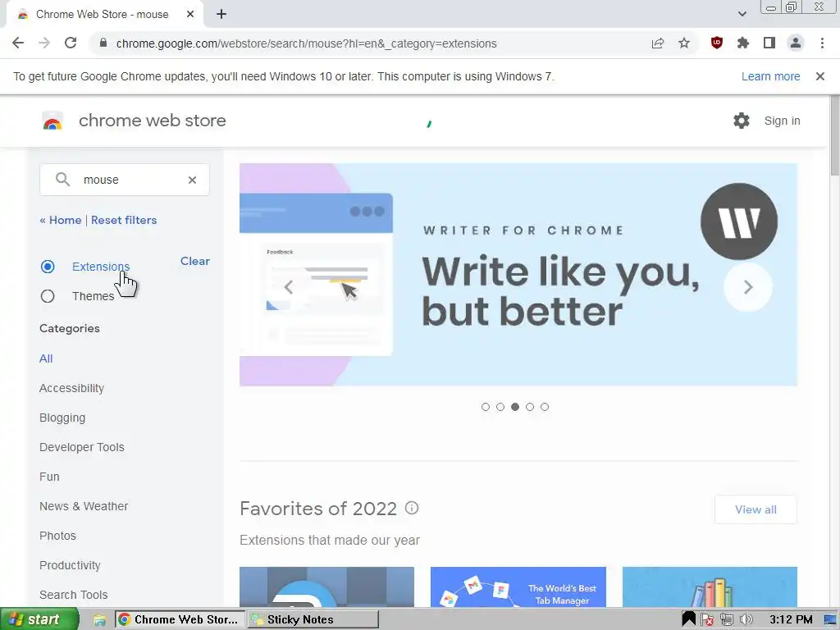Click the chrome web store logo

[134, 121]
